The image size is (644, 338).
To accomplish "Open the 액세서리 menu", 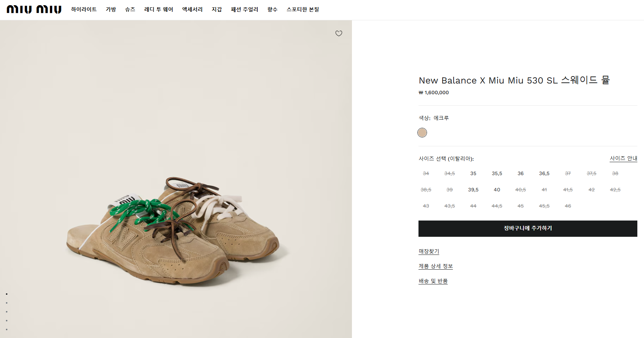I will point(192,9).
